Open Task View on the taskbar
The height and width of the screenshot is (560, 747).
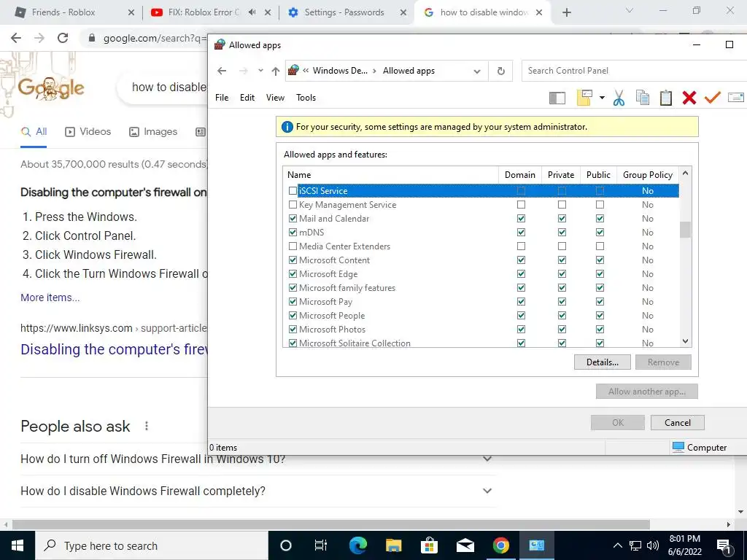click(x=321, y=545)
